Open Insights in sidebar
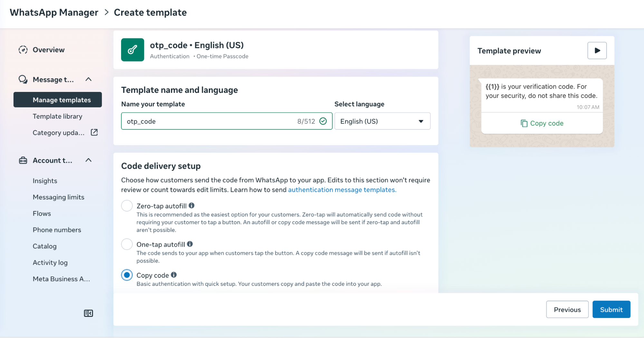644x338 pixels. pos(45,181)
